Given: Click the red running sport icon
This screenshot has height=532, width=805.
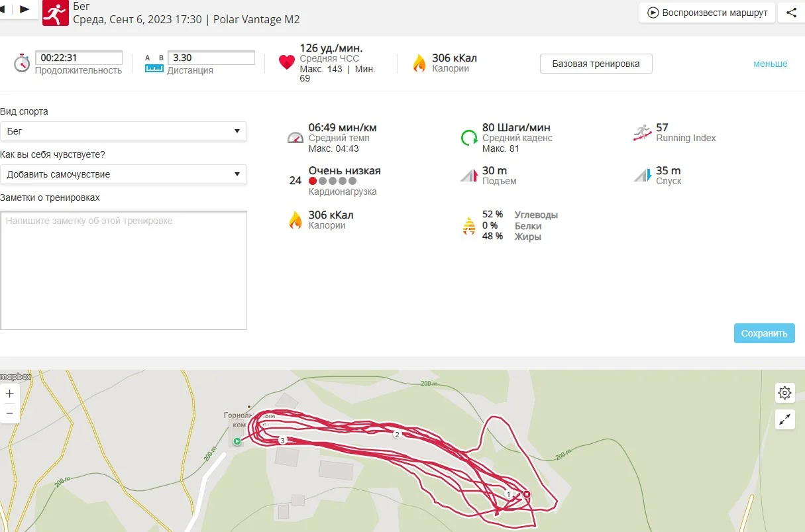Looking at the screenshot, I should click(55, 13).
